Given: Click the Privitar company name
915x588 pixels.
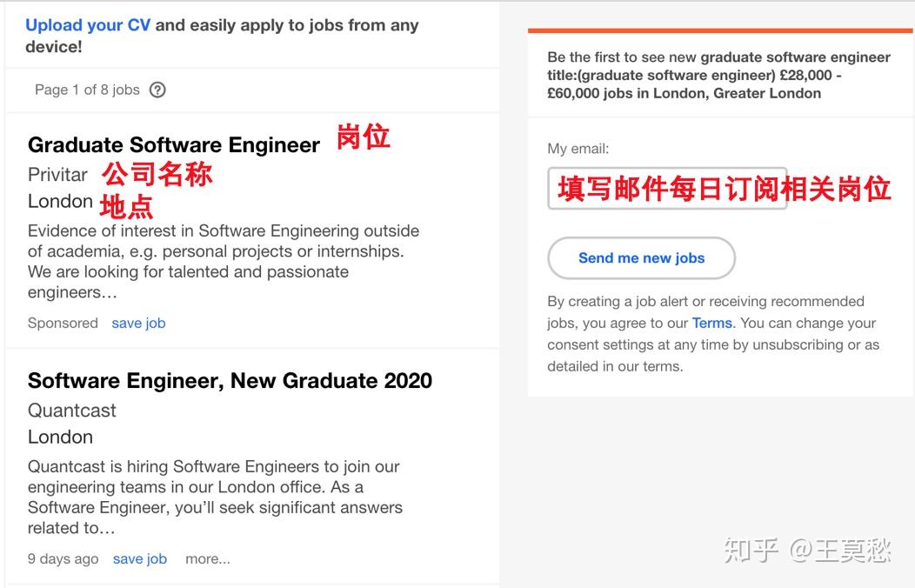Looking at the screenshot, I should click(57, 175).
